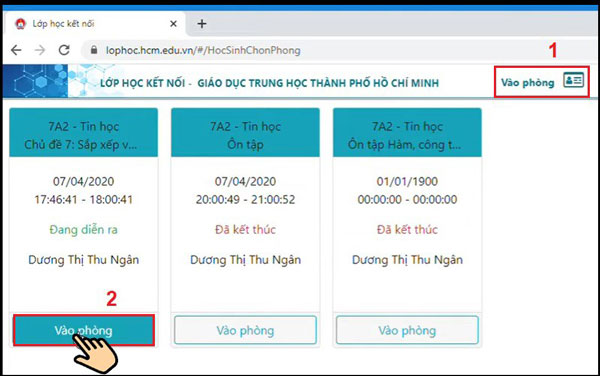Click the ID card icon in header

coord(573,80)
